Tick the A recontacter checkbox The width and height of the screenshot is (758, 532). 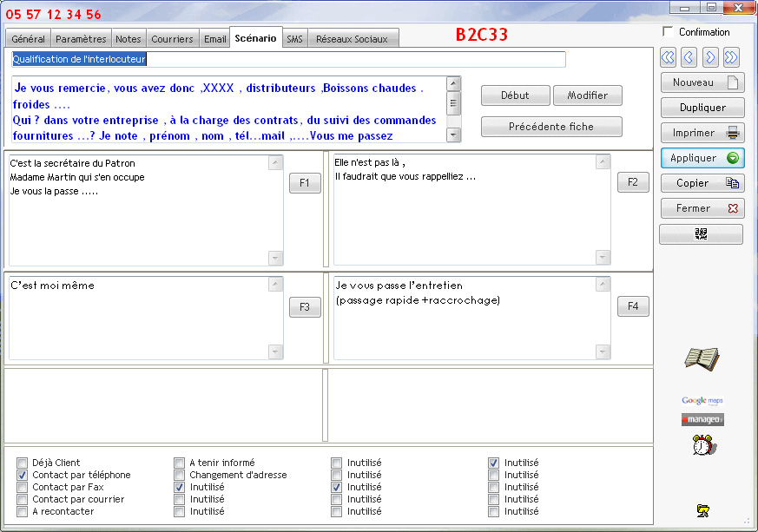pyautogui.click(x=22, y=512)
